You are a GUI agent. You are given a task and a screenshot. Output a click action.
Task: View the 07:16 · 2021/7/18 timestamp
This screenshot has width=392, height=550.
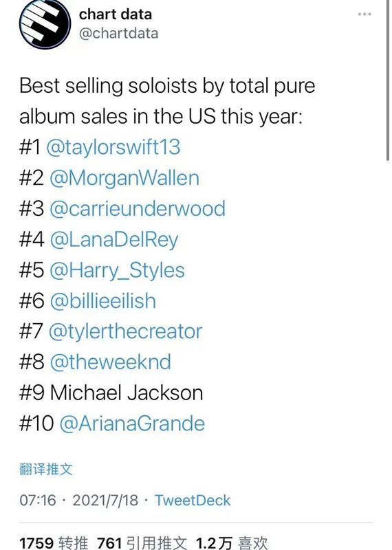tap(79, 500)
